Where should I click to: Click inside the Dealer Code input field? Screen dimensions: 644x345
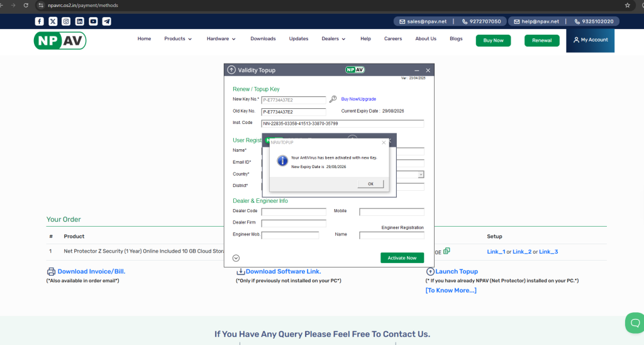(x=294, y=212)
